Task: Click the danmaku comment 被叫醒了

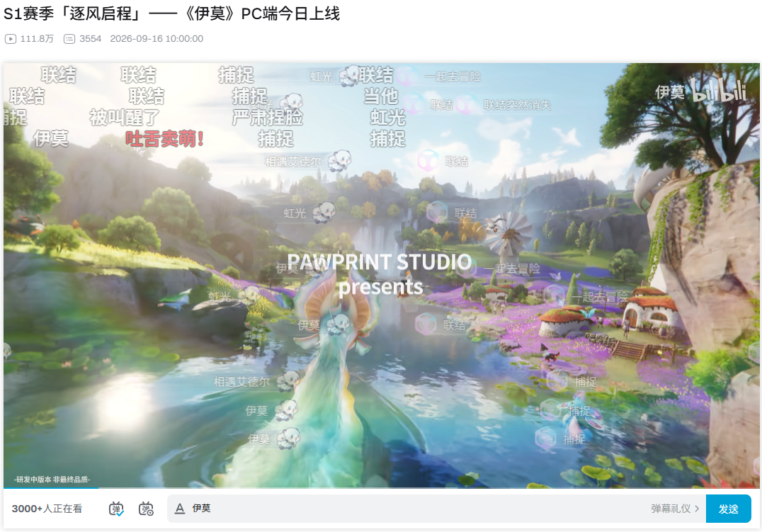Action: (x=125, y=118)
